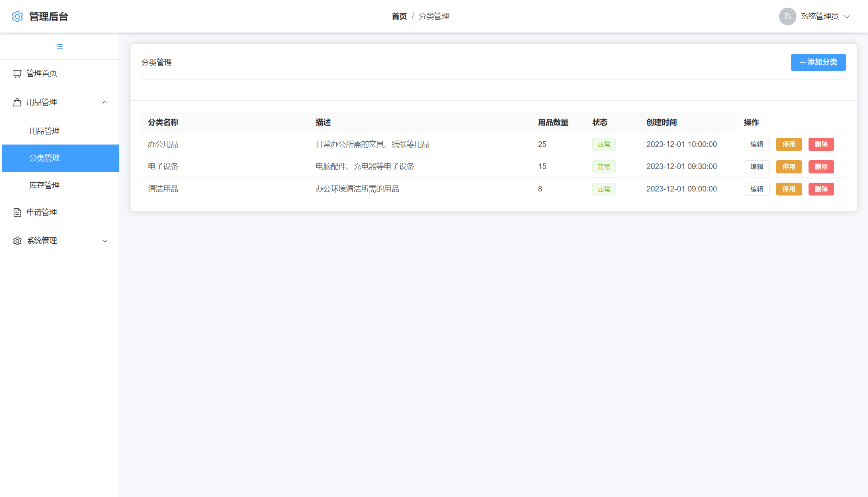Viewport: 868px width, 497px height.
Task: Select the 用品管理 submenu item
Action: (44, 131)
